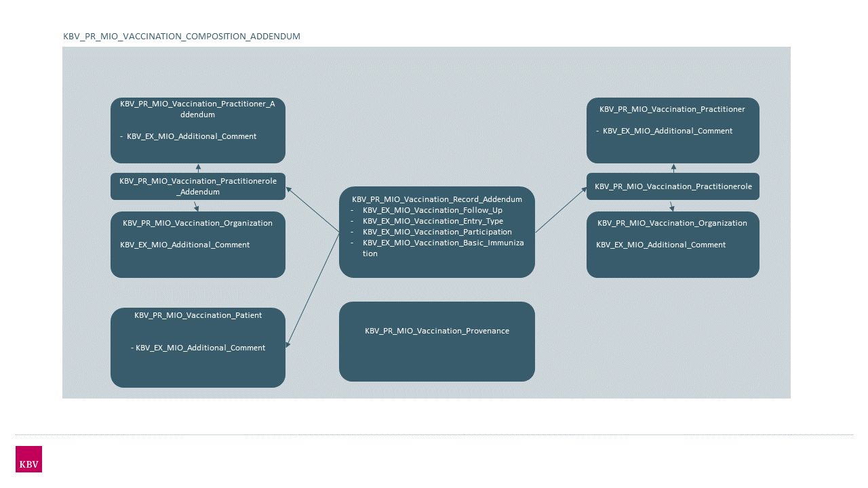The height and width of the screenshot is (488, 868).
Task: Select Additional_Comment text in the Patient box
Action: coord(200,348)
